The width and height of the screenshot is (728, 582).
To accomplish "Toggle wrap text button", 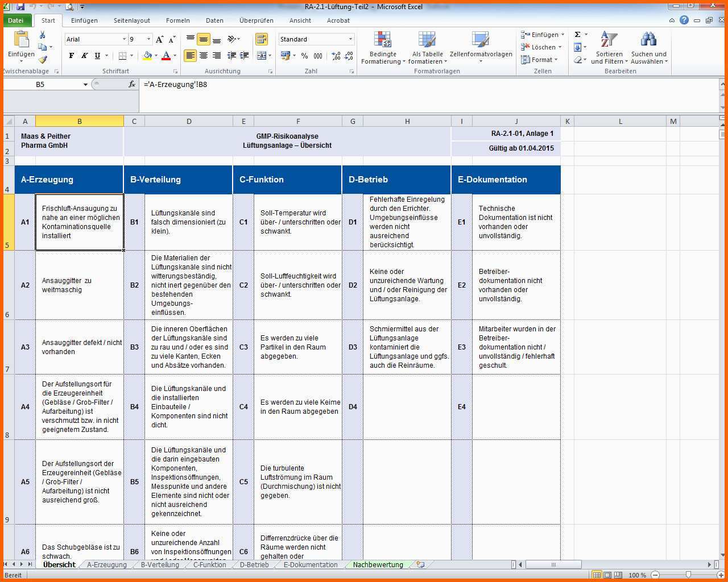I will 262,39.
